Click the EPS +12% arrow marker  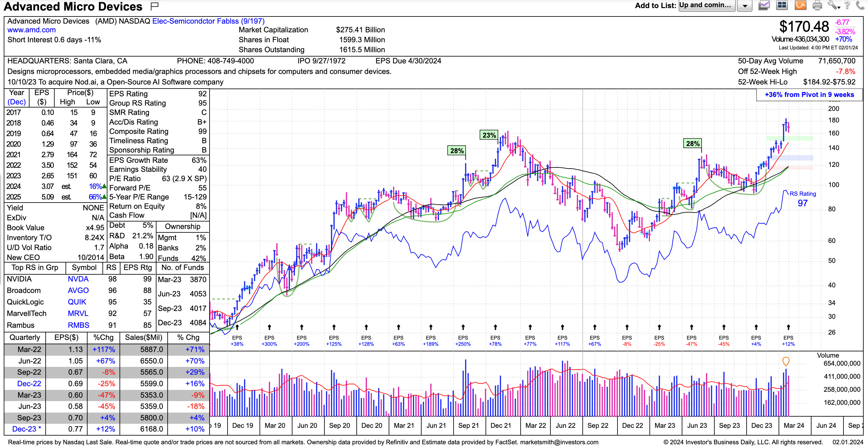[x=788, y=327]
